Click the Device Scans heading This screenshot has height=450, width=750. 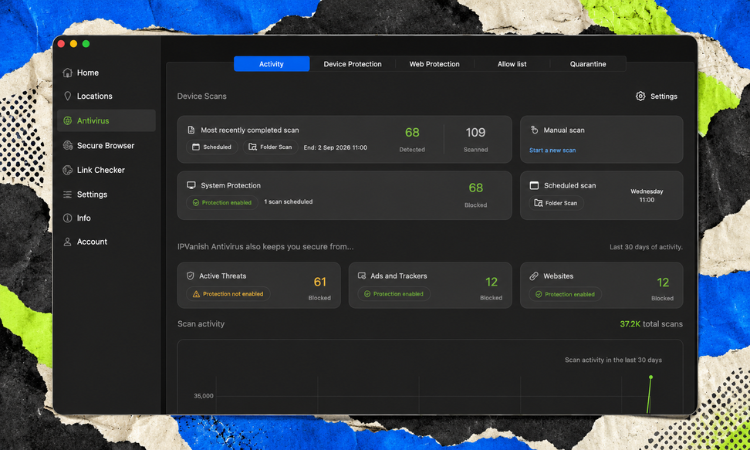(x=202, y=96)
